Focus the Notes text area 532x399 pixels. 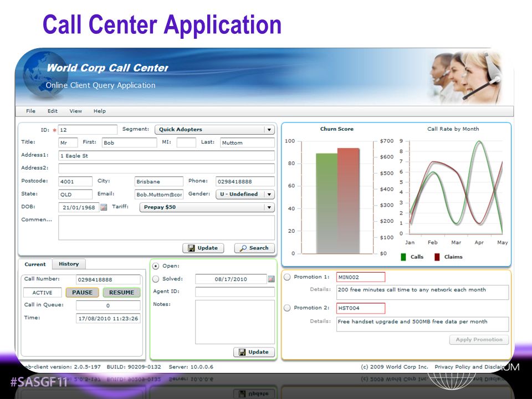(x=235, y=321)
